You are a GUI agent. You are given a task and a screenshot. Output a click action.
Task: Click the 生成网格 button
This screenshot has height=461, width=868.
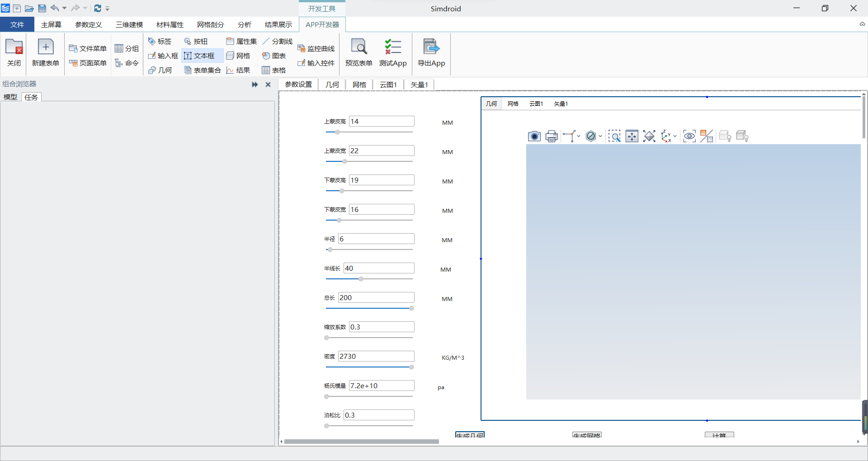(587, 435)
